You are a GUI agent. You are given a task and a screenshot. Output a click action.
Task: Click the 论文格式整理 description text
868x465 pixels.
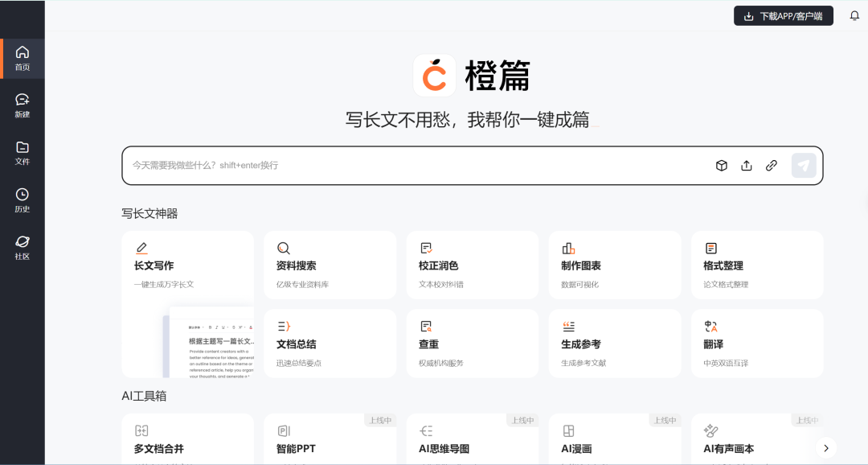726,284
